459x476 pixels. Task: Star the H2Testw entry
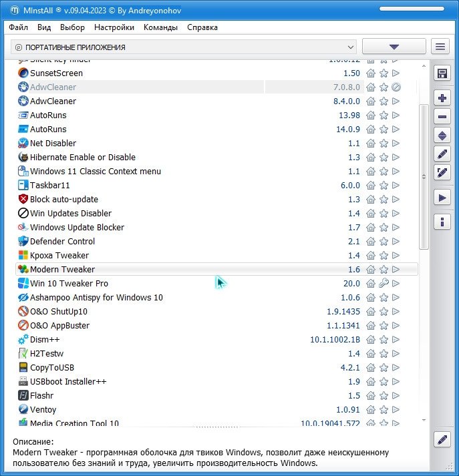tap(384, 353)
